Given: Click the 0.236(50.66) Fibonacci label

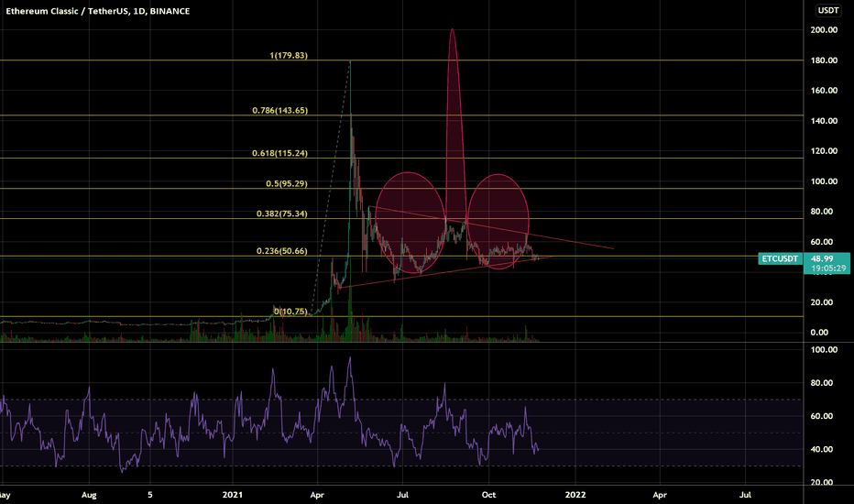Looking at the screenshot, I should click(x=282, y=251).
